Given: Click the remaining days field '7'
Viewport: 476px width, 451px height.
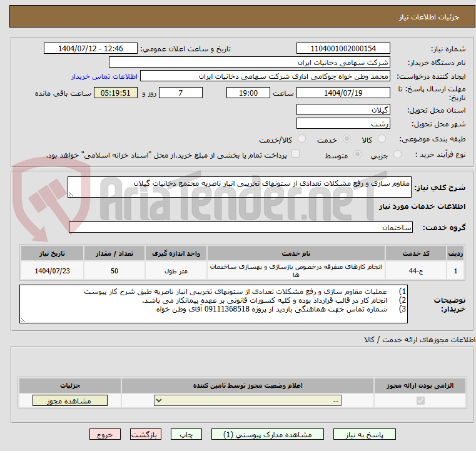Looking at the screenshot, I should coord(181,93).
